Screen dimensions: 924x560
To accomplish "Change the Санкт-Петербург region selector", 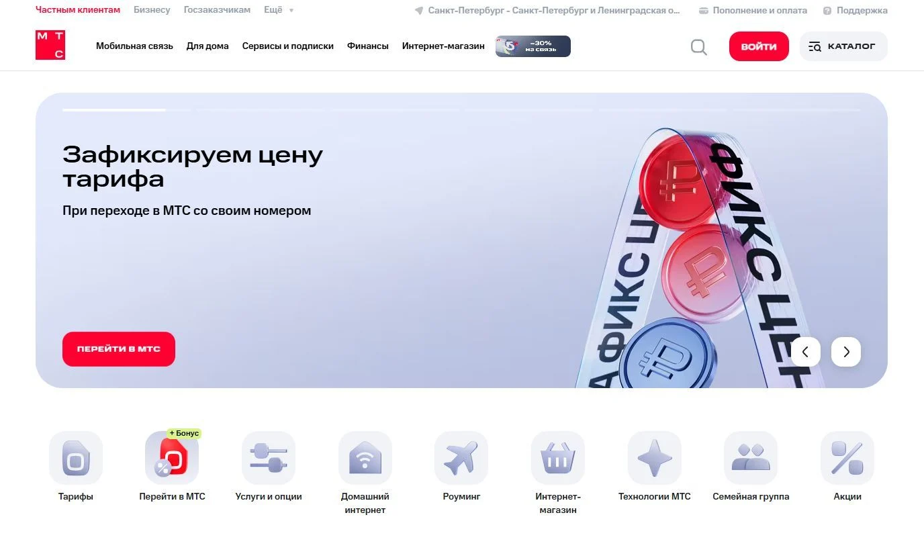I will click(547, 11).
